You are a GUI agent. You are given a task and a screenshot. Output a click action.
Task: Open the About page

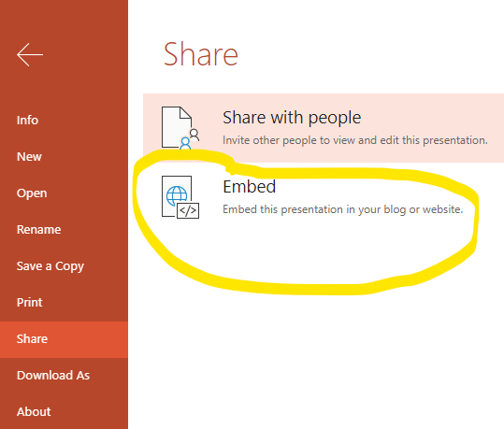click(34, 411)
